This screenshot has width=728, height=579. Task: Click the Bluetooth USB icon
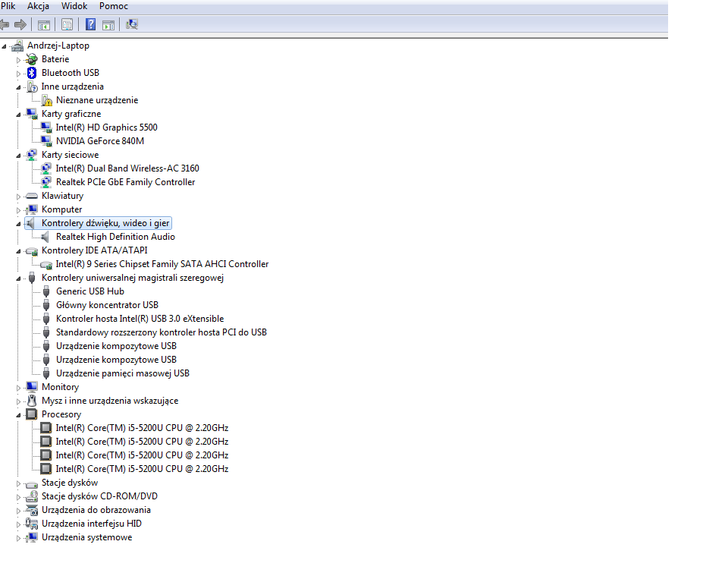[x=32, y=73]
